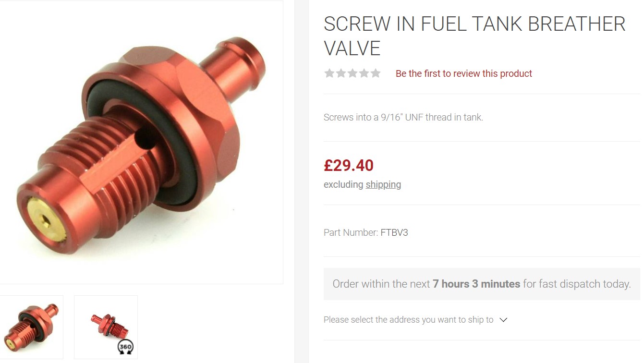Click the fast dispatch countdown banner

tap(482, 284)
